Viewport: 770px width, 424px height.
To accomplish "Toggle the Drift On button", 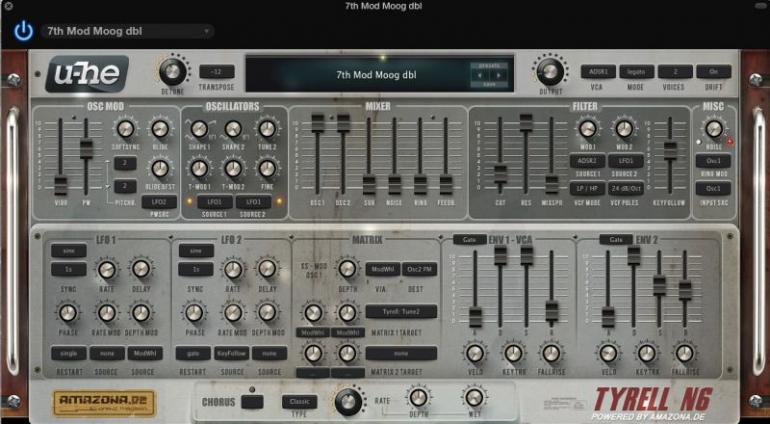I will coord(714,72).
